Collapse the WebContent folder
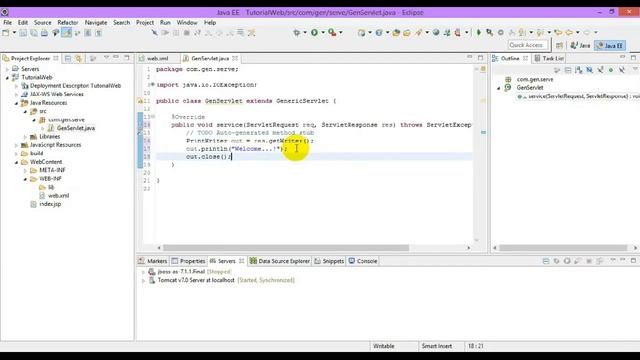Screen dimensions: 640x360 pyautogui.click(x=16, y=162)
